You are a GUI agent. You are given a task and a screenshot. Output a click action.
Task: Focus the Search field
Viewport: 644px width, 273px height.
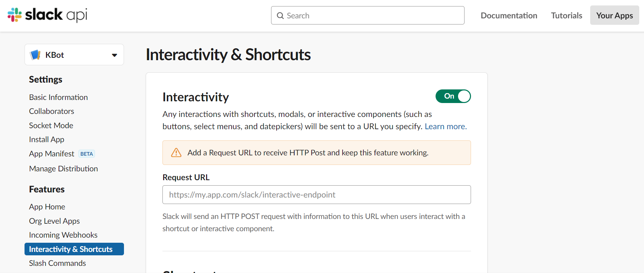coord(368,15)
